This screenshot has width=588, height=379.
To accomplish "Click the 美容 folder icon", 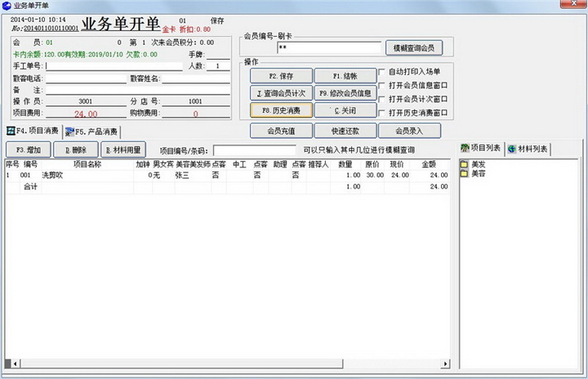I will 465,174.
